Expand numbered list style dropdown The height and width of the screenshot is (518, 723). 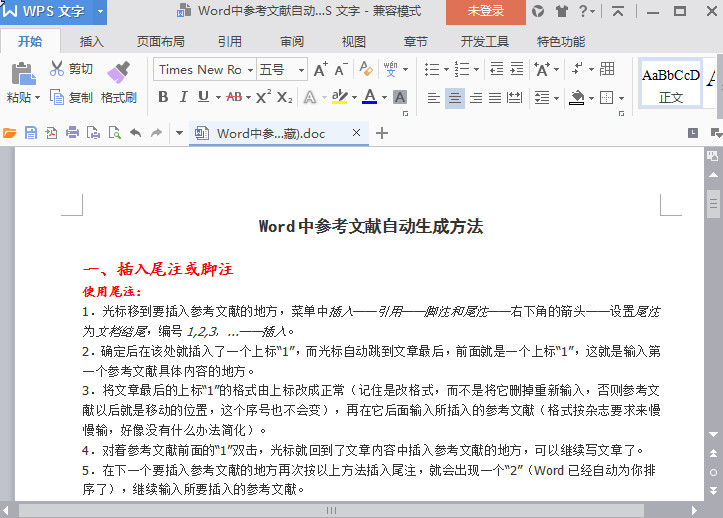[x=476, y=70]
